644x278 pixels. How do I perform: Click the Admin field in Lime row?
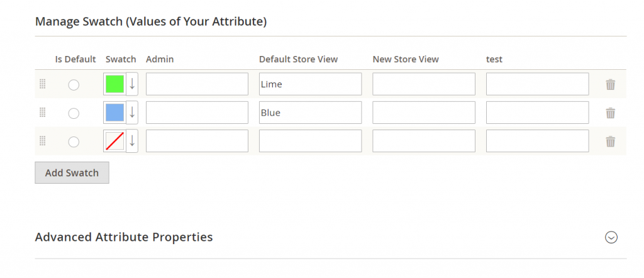(x=197, y=84)
